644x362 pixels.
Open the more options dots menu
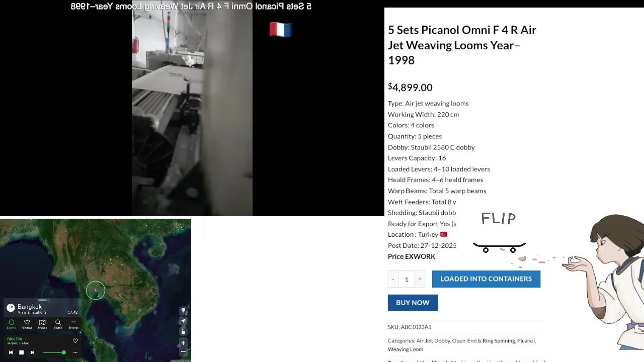tap(75, 352)
